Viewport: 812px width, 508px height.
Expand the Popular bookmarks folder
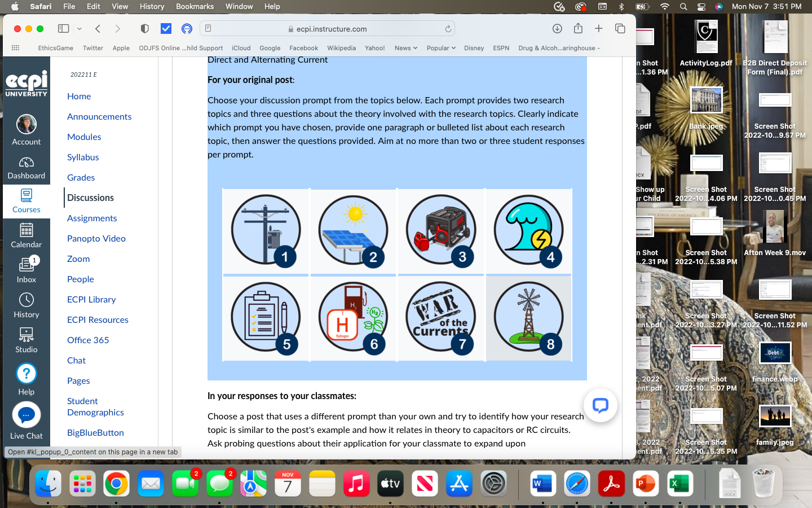tap(441, 48)
